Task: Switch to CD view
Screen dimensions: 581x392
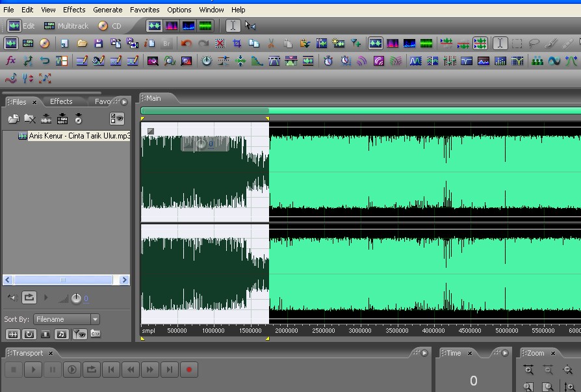Action: coord(110,26)
